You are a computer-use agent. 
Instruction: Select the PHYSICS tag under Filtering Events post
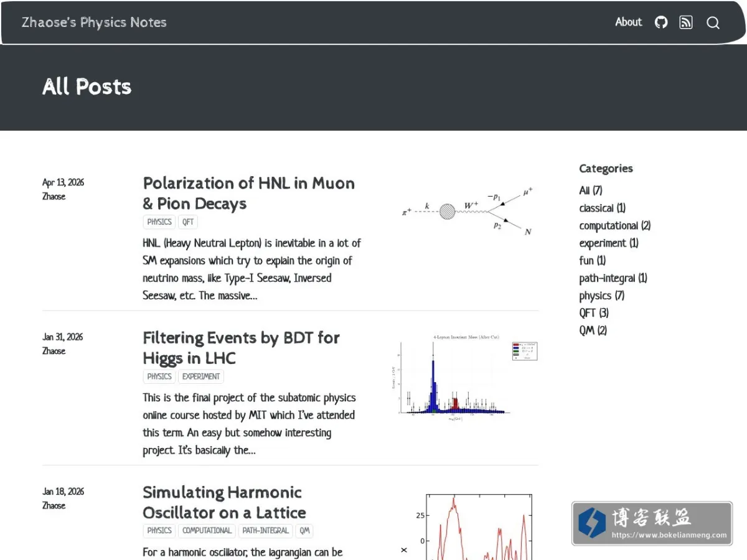(159, 376)
